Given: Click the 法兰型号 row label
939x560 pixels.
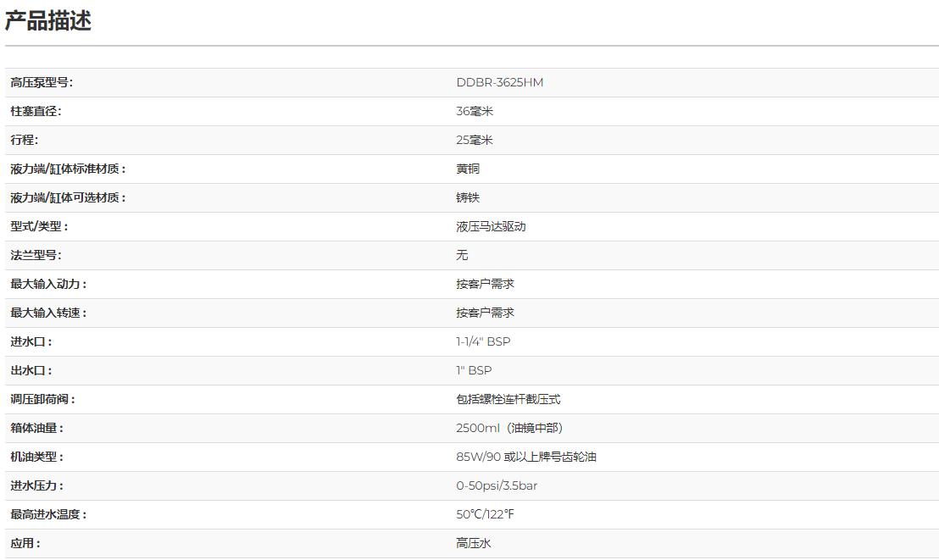Looking at the screenshot, I should click(36, 255).
